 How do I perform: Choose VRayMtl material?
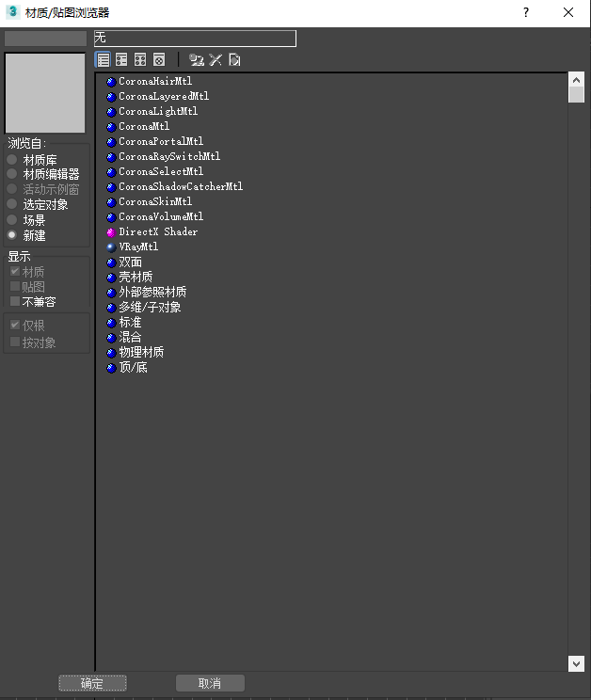point(138,247)
